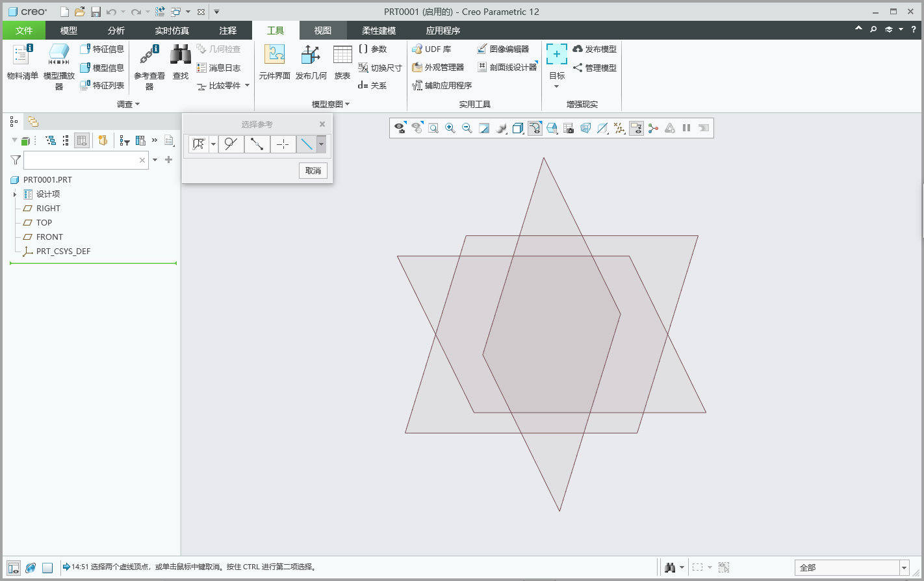This screenshot has width=924, height=581.
Task: Toggle the datum display filters icon
Action: pos(619,128)
